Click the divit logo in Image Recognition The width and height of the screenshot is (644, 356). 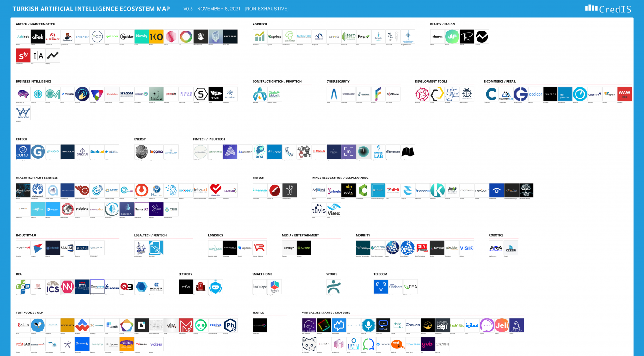tap(393, 190)
